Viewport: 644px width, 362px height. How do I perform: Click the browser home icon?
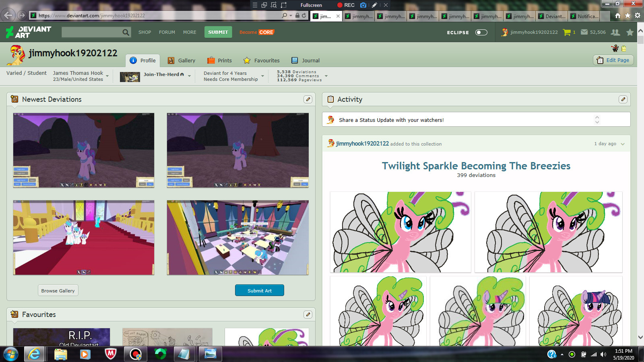tap(618, 16)
